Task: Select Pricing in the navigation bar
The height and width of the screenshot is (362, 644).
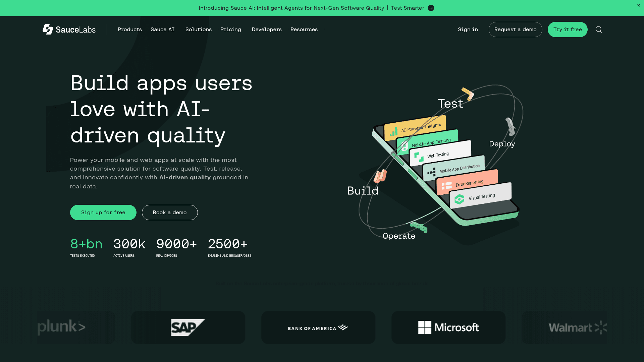Action: click(x=231, y=29)
